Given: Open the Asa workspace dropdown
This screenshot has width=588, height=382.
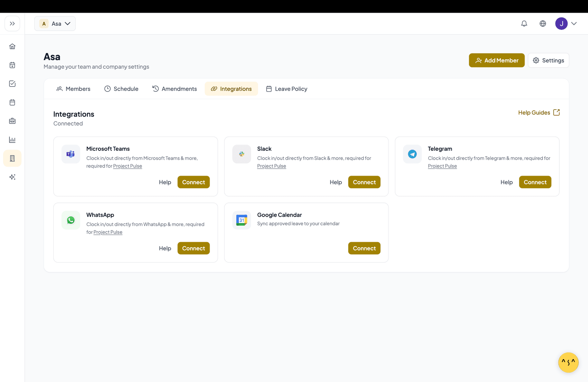Looking at the screenshot, I should (x=55, y=24).
